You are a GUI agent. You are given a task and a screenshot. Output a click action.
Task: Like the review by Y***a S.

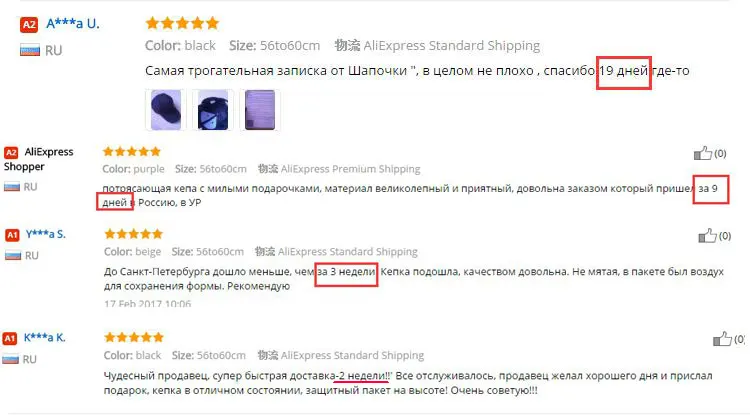(x=707, y=236)
